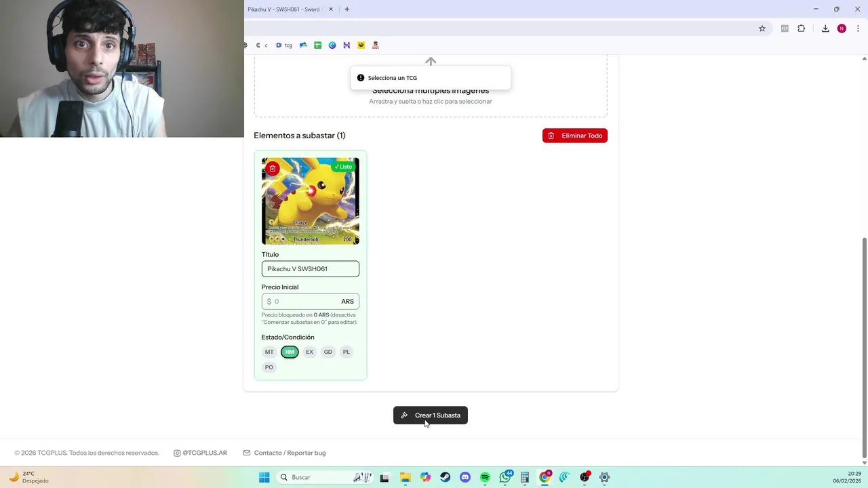Select EX card condition

(309, 352)
